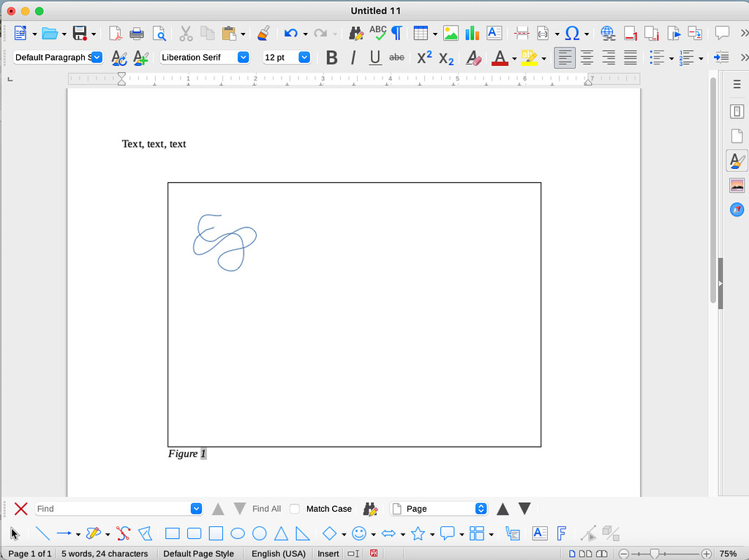749x560 pixels.
Task: Select the ellipse drawing tool
Action: 237,534
